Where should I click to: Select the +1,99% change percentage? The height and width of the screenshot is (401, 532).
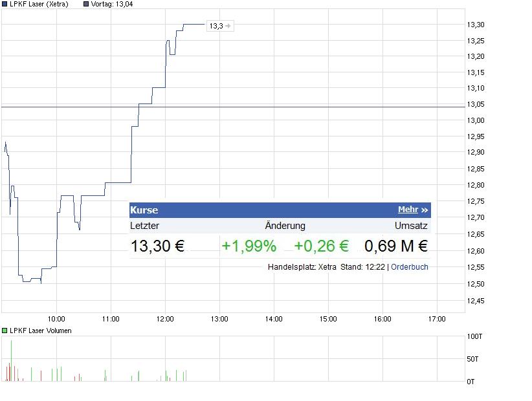click(249, 246)
